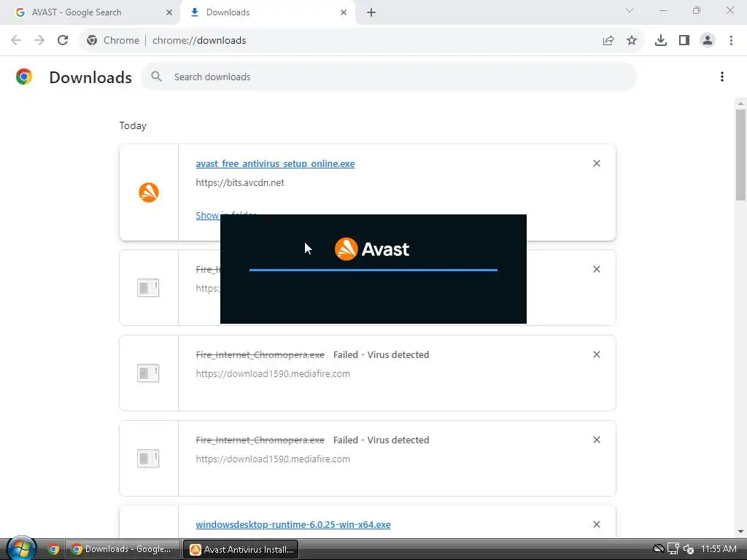
Task: Close the Downloads tab
Action: 344,12
